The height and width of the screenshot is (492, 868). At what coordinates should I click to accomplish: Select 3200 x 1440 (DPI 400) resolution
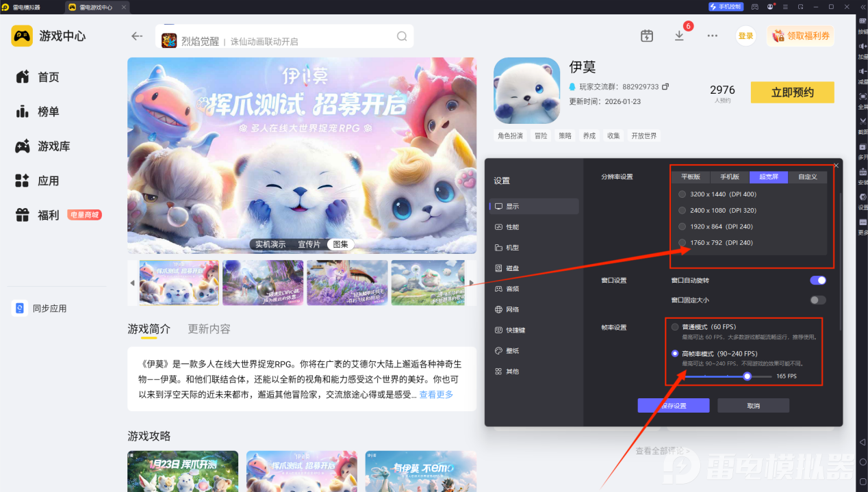682,194
